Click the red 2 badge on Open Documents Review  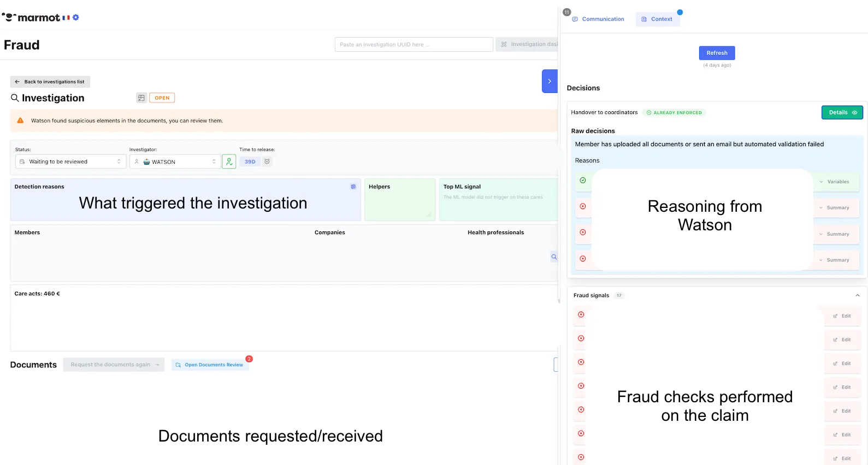249,359
